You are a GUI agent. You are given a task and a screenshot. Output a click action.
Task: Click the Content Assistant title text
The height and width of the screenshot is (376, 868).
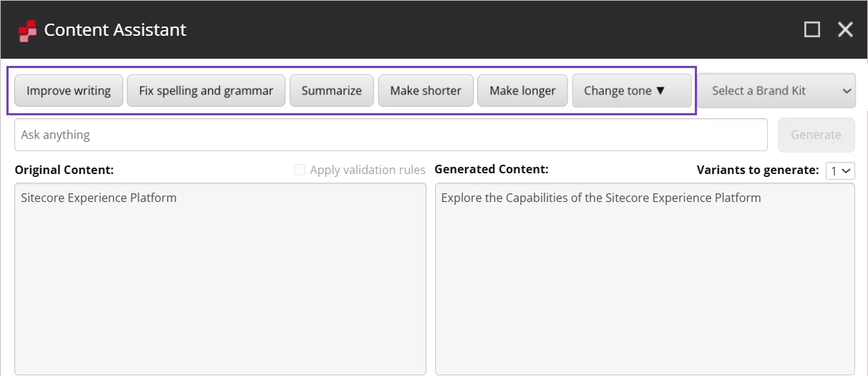click(x=115, y=30)
